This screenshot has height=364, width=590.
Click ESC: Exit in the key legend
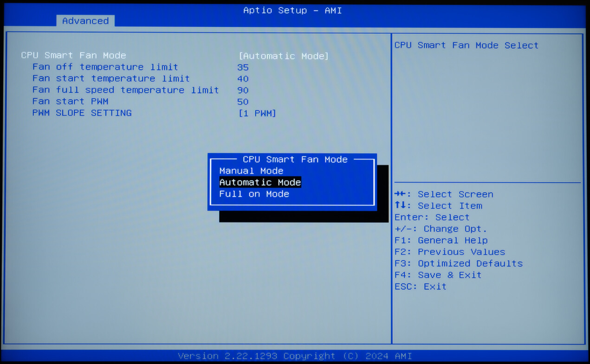[420, 287]
